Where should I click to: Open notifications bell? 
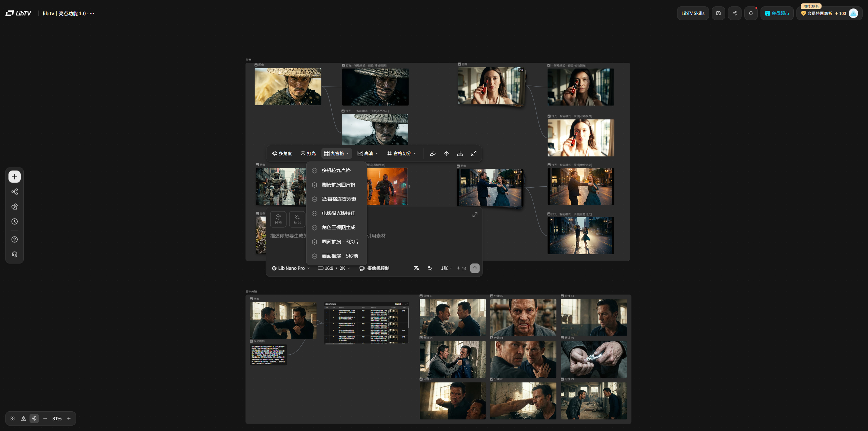pyautogui.click(x=751, y=13)
